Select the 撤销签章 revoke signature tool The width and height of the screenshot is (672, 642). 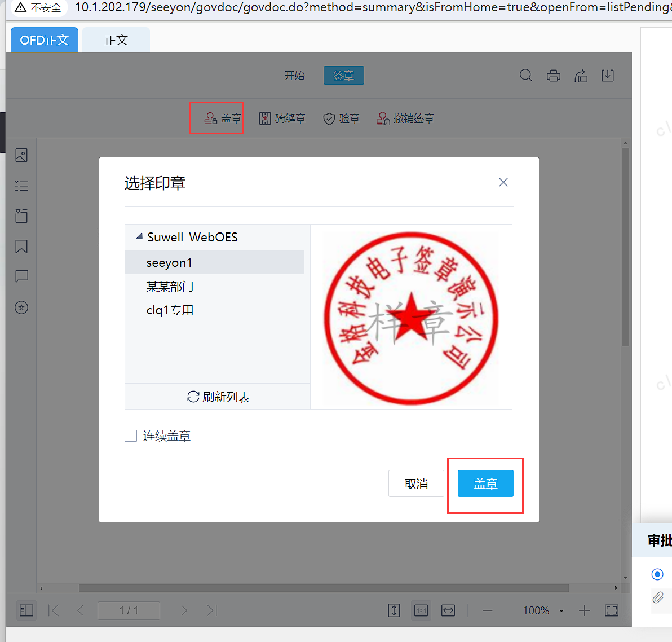pyautogui.click(x=405, y=118)
